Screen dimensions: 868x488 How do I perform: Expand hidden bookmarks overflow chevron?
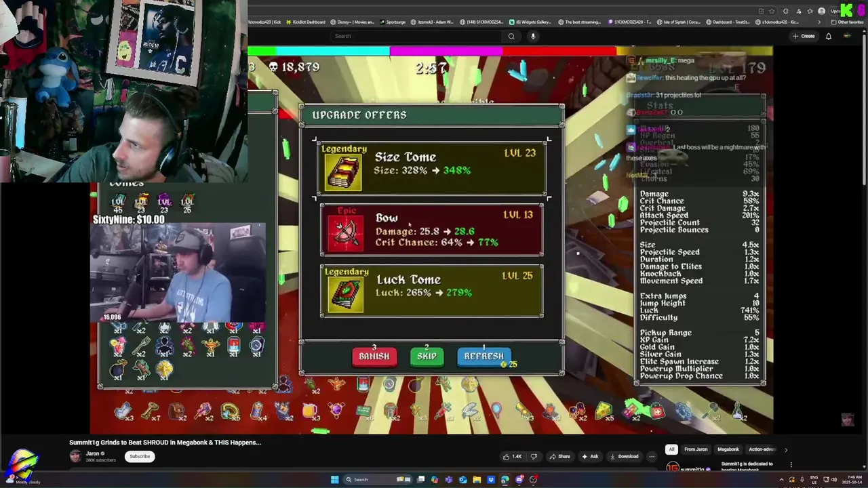pos(819,22)
